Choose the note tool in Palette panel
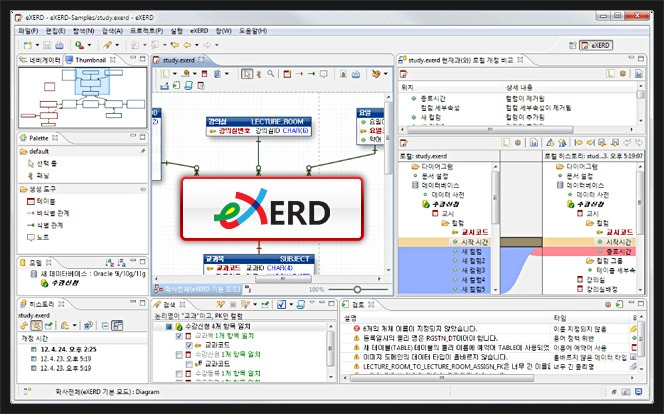 pos(38,237)
